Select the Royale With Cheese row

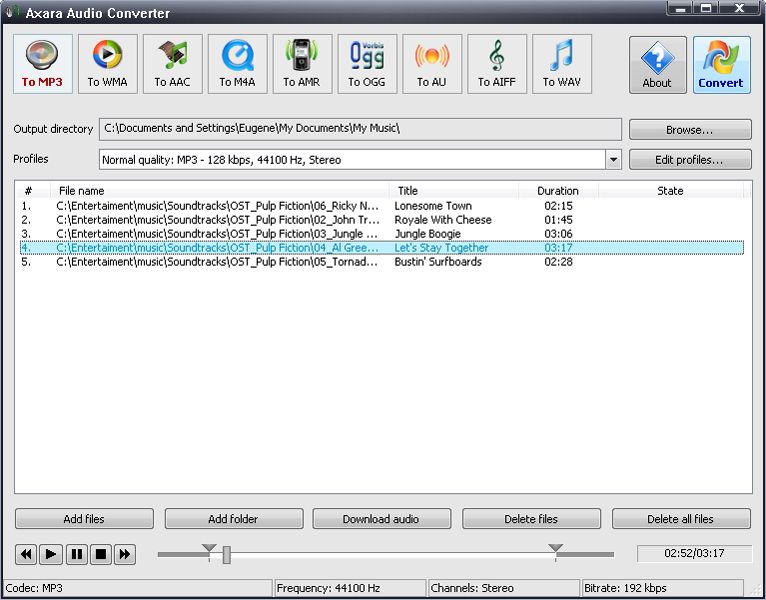tap(382, 220)
